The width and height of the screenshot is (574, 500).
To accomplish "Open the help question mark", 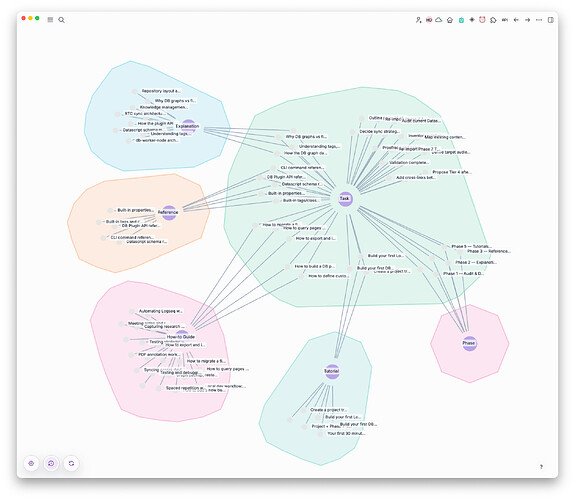I will (x=541, y=467).
